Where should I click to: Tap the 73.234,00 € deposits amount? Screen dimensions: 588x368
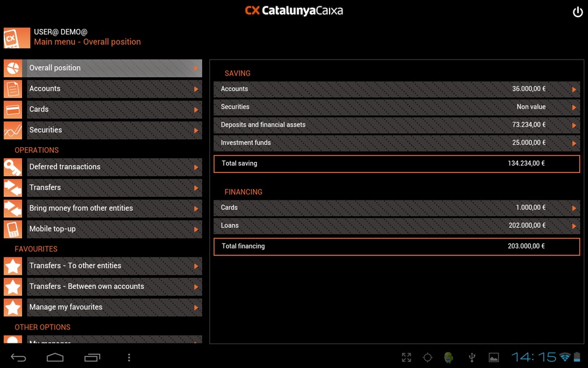529,125
